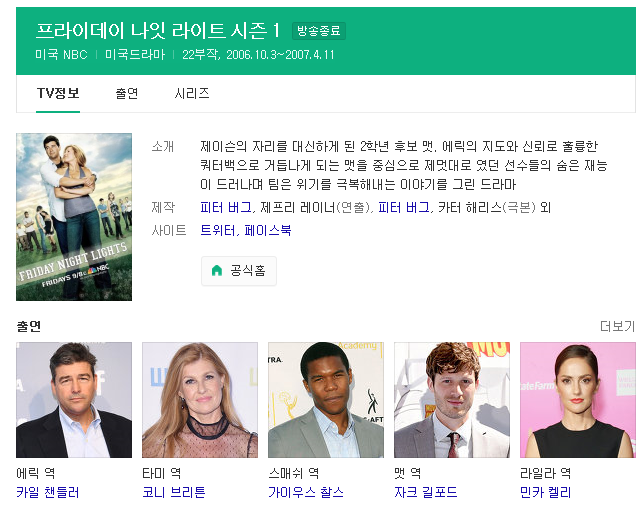Viewport: 644px width, 512px height.
Task: Switch to the TV정보 tab
Action: pos(58,93)
